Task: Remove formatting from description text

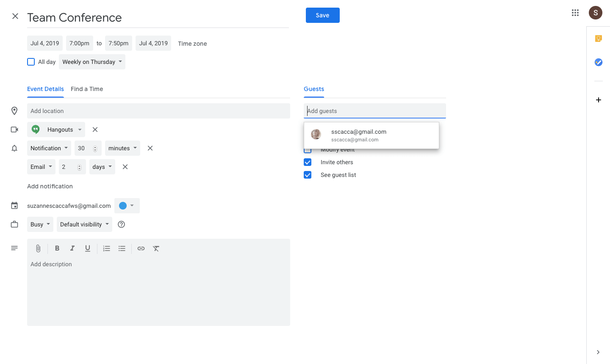Action: pyautogui.click(x=156, y=248)
